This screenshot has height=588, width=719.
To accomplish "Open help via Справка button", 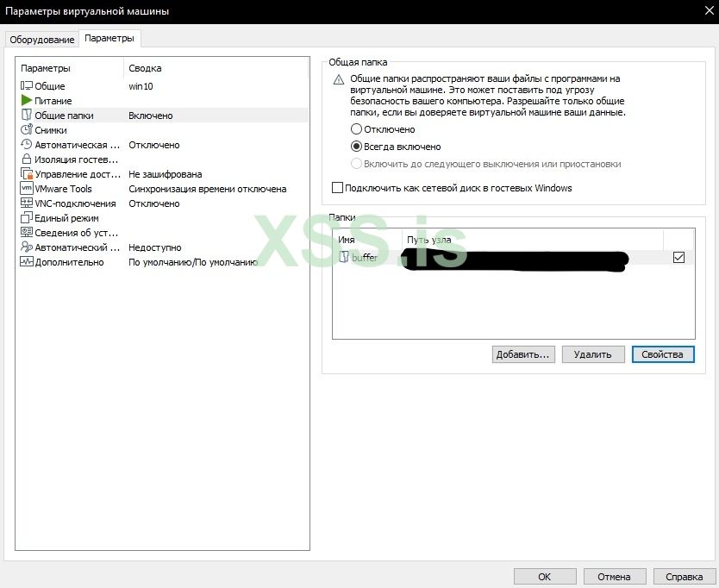I will click(x=685, y=577).
